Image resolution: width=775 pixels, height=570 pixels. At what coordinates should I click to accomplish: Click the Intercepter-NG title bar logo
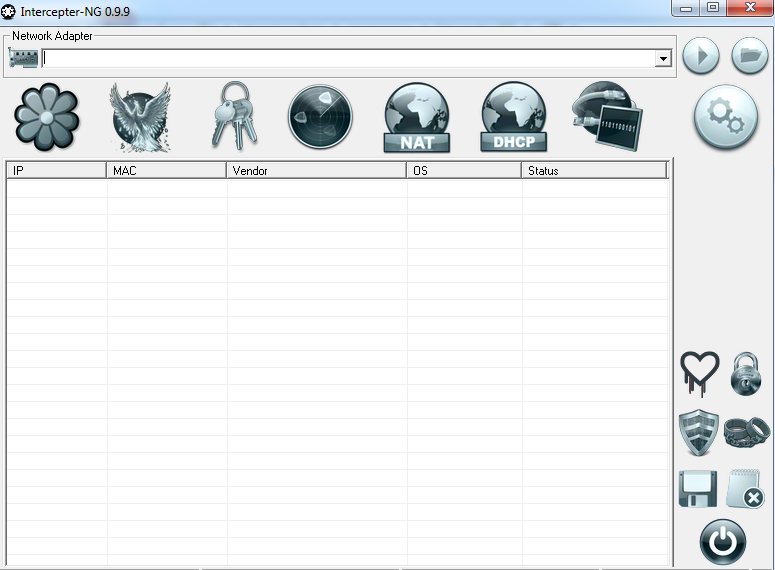tap(8, 11)
